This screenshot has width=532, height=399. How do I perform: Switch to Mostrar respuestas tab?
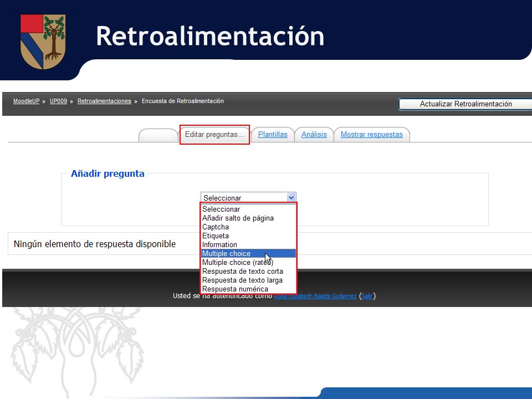371,134
